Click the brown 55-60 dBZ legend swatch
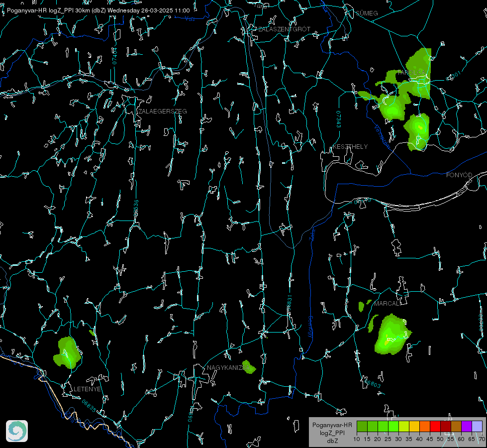 [x=456, y=426]
